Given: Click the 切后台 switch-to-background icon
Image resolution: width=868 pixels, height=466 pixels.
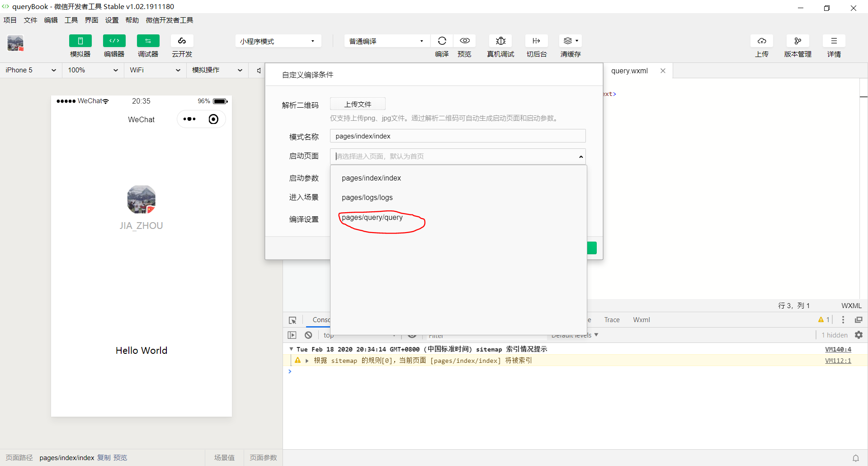Looking at the screenshot, I should (x=537, y=41).
